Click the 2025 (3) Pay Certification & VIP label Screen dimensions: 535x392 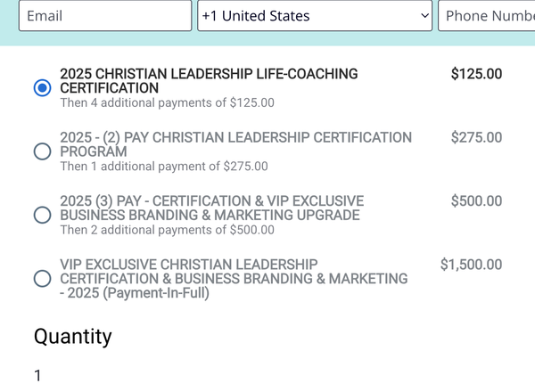[211, 208]
